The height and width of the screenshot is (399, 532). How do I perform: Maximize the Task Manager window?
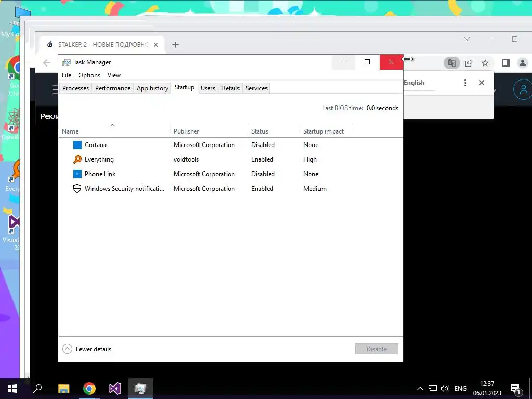(367, 62)
